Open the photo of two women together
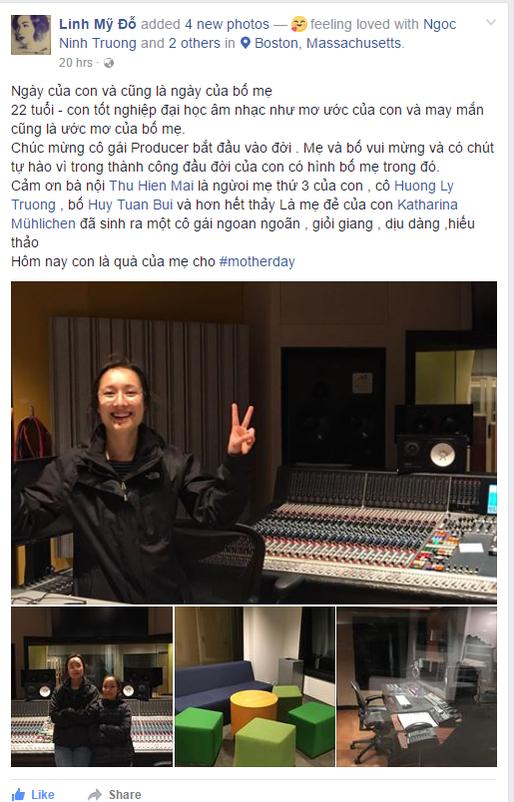514x802 pixels. [92, 686]
